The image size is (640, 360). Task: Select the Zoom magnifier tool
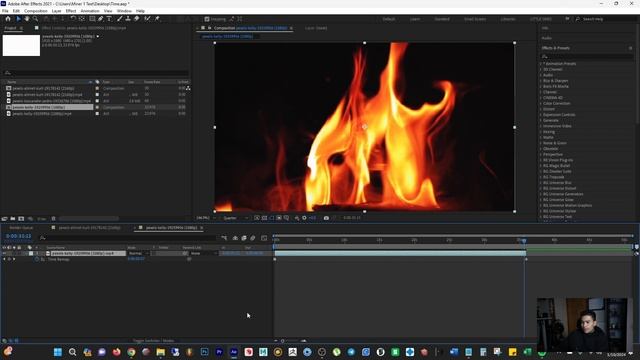(36, 19)
